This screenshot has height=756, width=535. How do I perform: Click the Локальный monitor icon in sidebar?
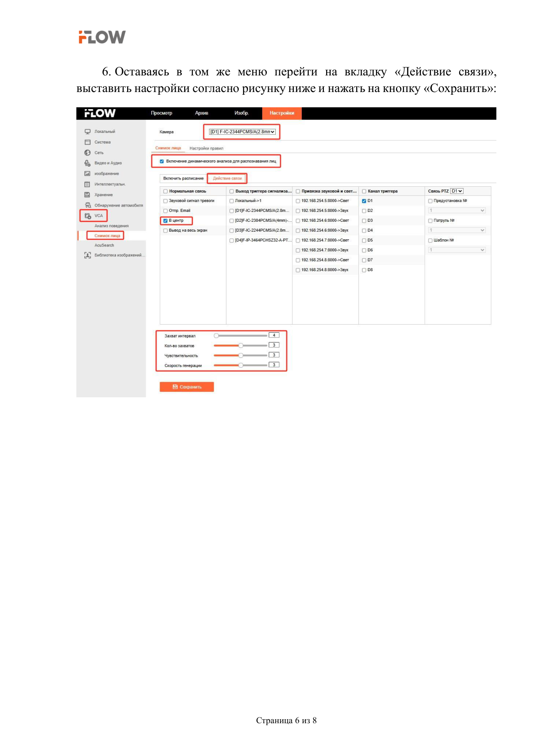coord(88,132)
